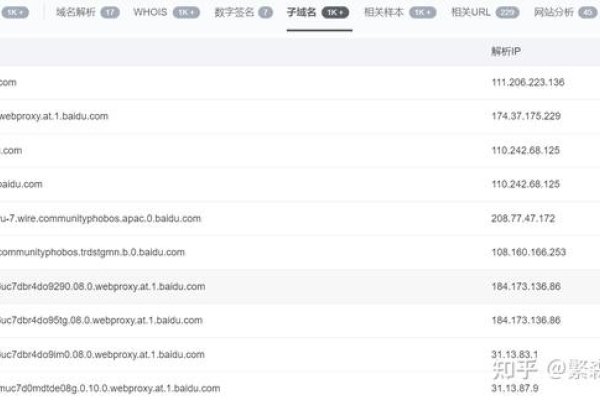This screenshot has height=400, width=600.
Task: Open IP address 208.77.47.172
Action: (x=523, y=218)
